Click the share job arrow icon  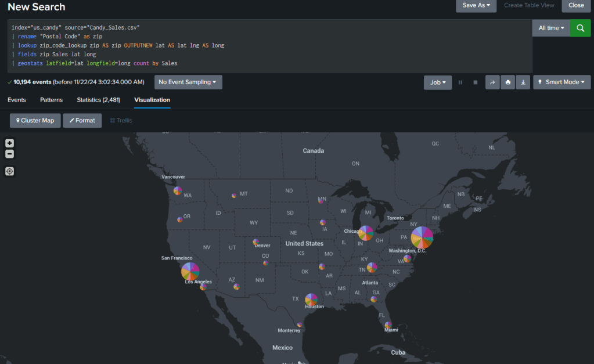492,82
